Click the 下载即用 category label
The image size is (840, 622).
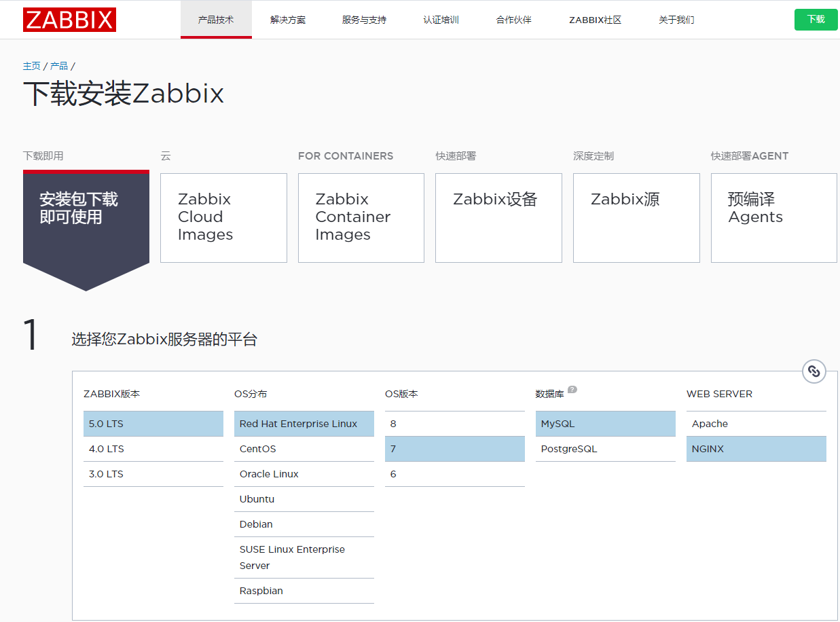pyautogui.click(x=43, y=156)
